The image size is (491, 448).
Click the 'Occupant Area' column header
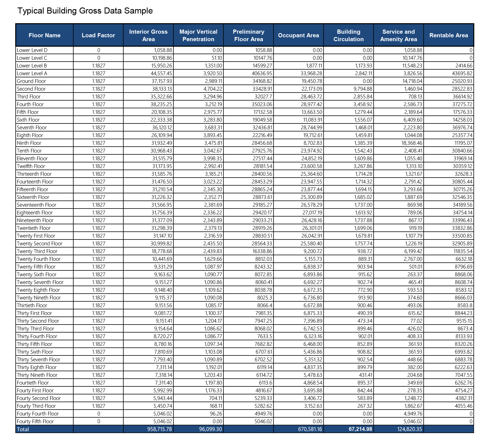[299, 35]
